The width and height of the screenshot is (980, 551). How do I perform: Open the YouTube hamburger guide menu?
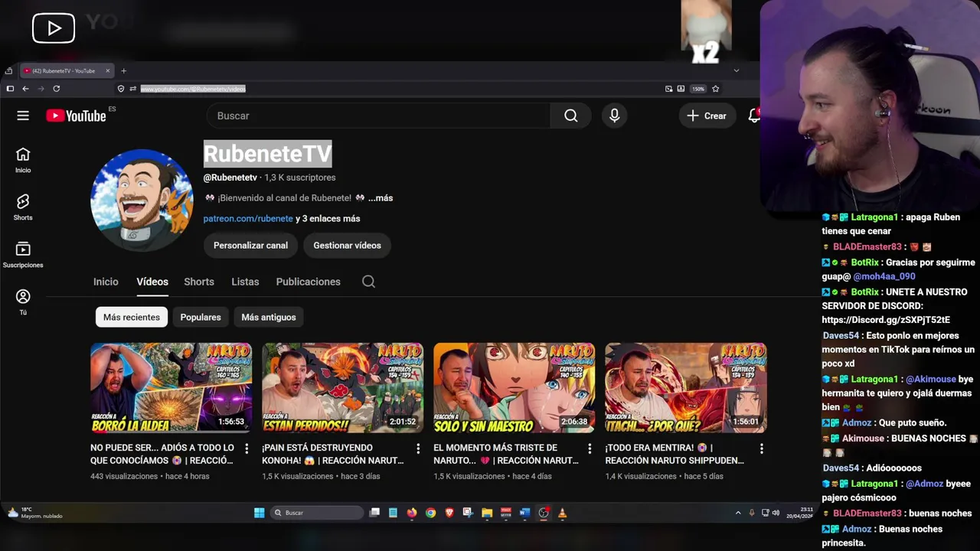click(23, 116)
